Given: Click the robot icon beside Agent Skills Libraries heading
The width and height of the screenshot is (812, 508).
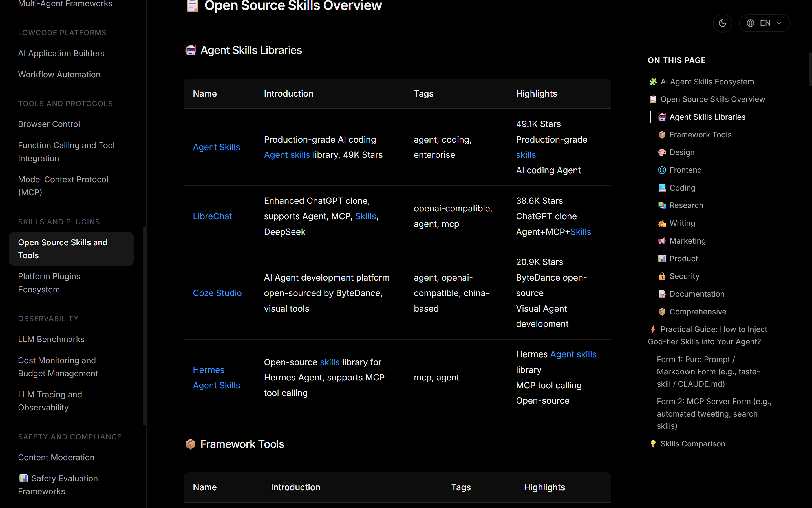Looking at the screenshot, I should [191, 50].
